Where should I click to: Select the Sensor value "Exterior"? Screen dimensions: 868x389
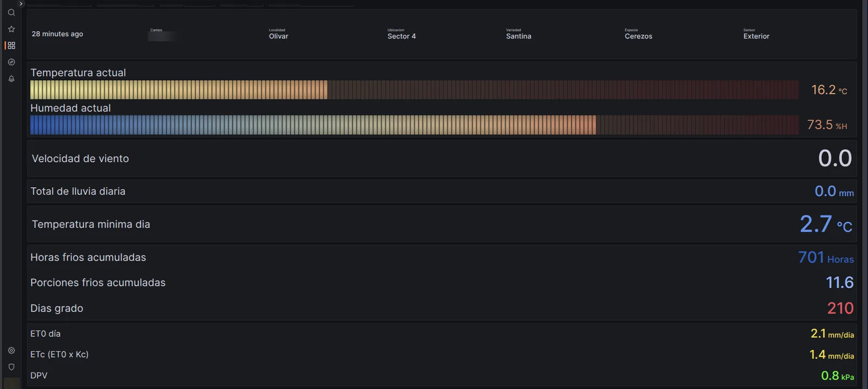[x=756, y=36]
